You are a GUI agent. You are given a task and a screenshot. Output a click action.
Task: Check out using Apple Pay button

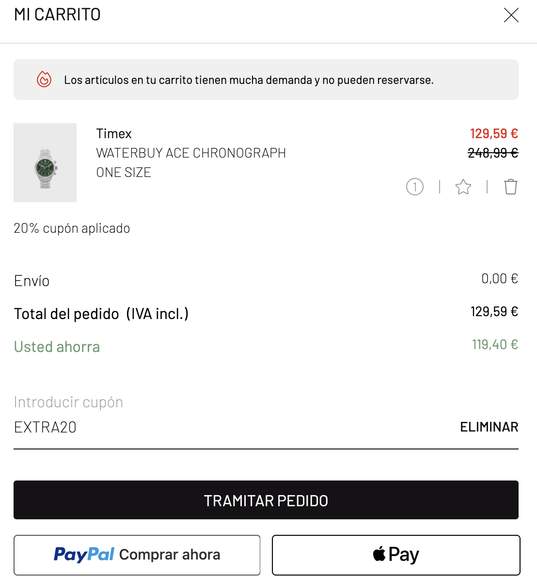click(396, 555)
